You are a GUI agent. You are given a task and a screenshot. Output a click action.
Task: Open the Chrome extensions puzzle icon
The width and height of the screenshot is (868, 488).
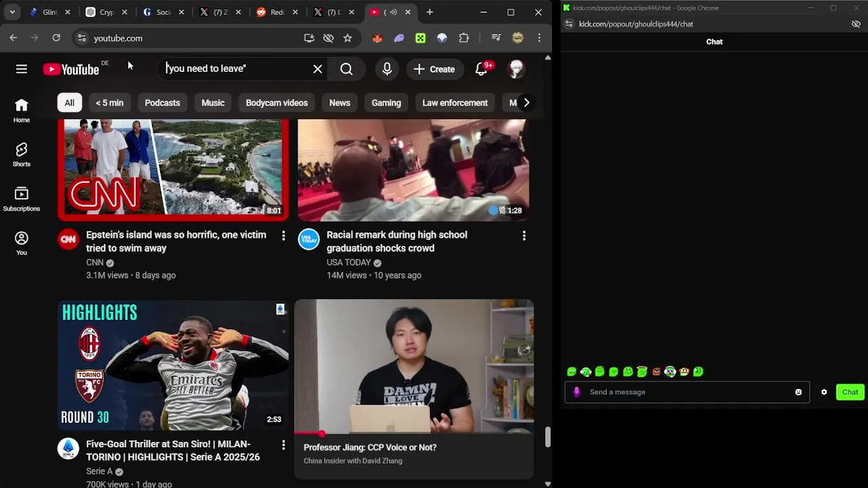coord(464,38)
